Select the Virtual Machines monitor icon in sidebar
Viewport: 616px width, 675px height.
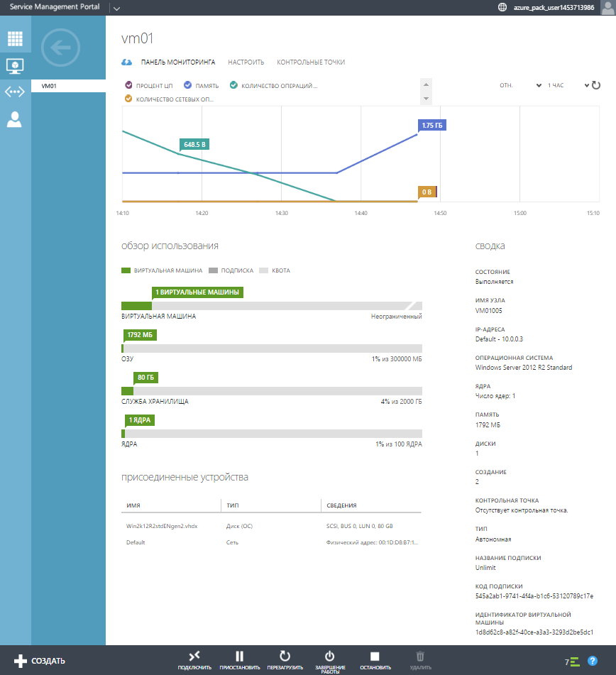pyautogui.click(x=15, y=65)
